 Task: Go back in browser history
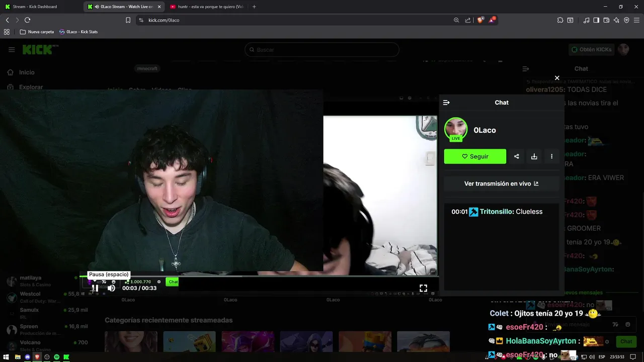[x=7, y=20]
